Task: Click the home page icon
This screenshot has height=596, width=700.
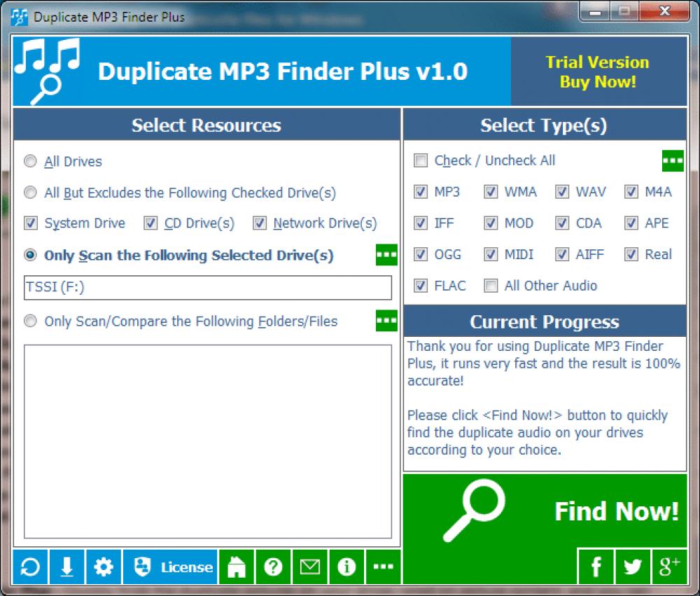Action: 236,567
